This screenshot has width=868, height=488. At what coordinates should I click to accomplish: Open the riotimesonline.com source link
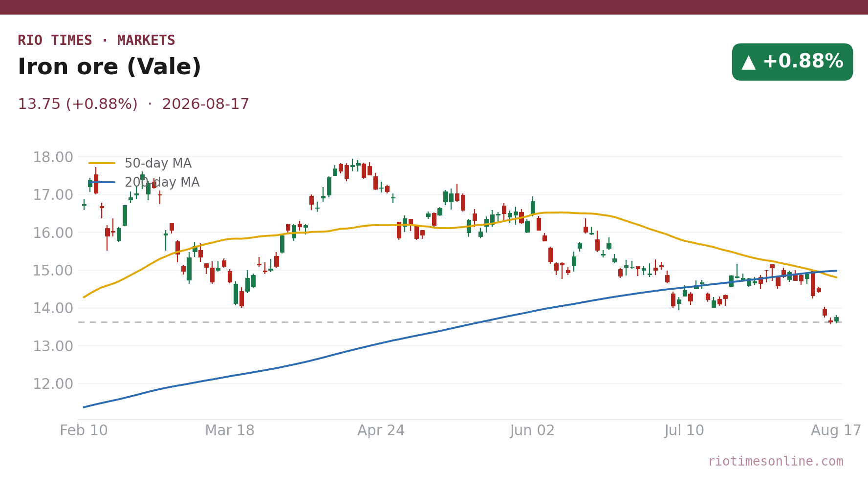pos(776,462)
